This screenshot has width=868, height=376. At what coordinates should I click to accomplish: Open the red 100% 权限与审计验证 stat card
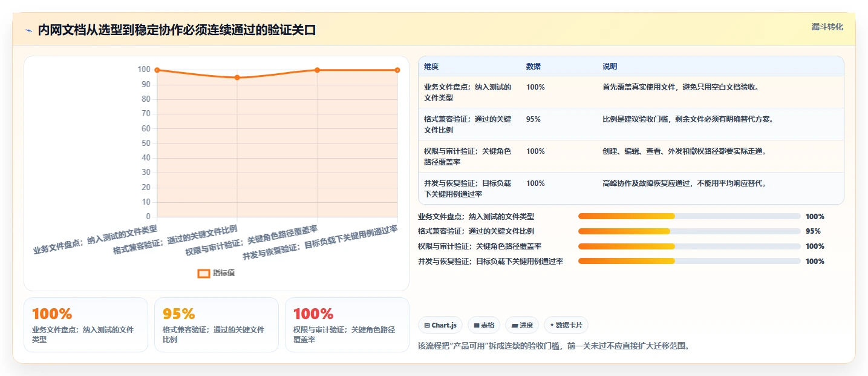347,325
